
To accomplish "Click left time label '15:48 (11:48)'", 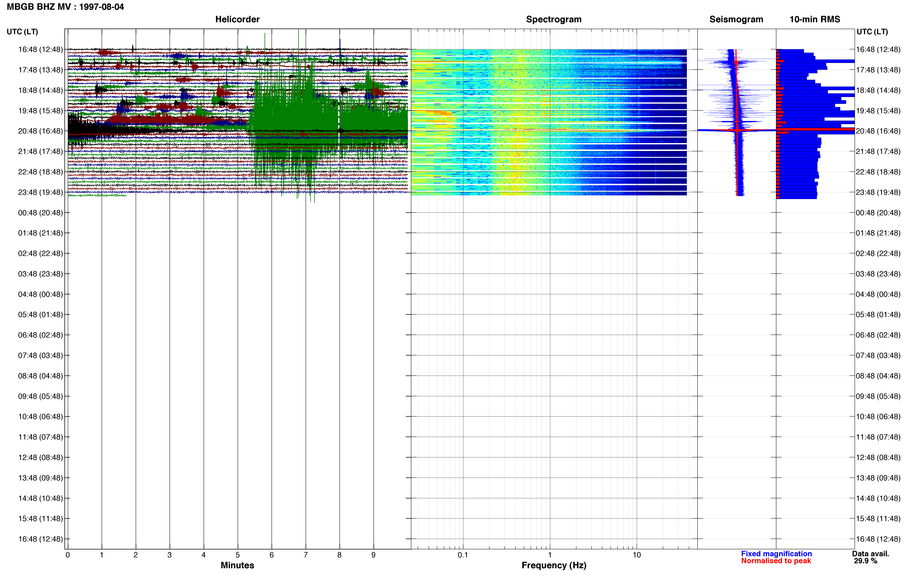I will coord(41,519).
